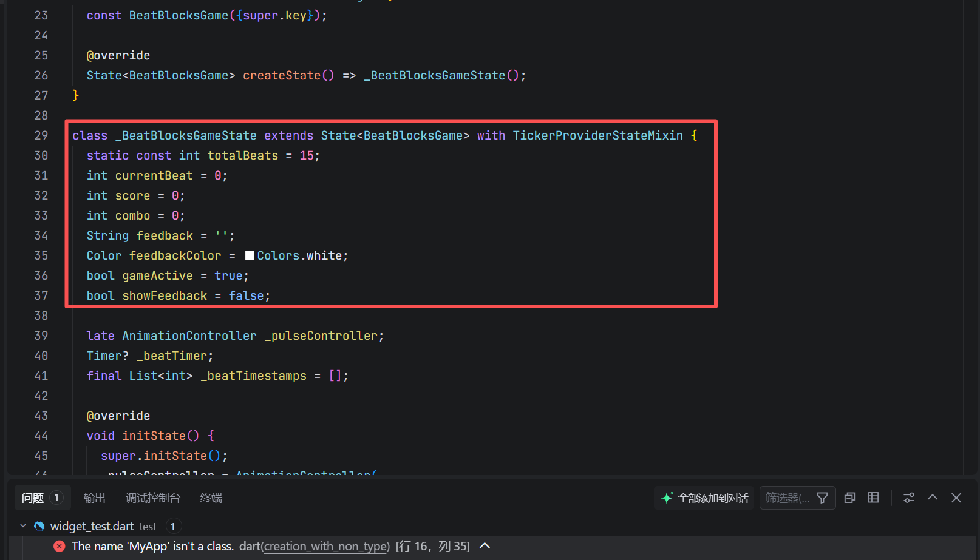
Task: Select the widget_test.dart file row
Action: tap(492, 526)
